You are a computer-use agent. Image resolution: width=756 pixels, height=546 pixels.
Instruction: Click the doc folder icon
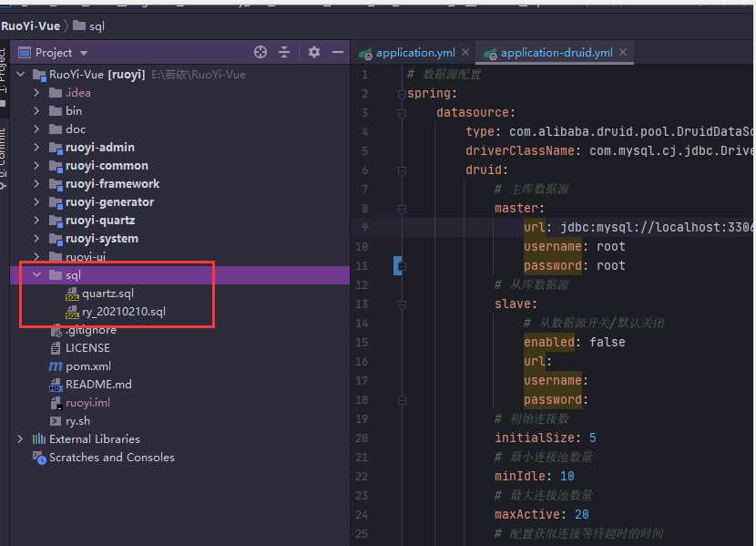coord(56,129)
